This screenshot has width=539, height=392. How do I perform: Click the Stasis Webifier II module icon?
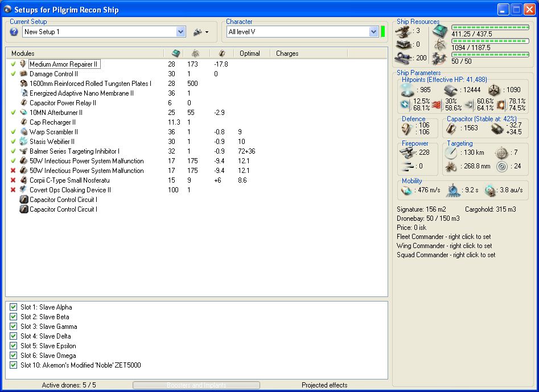[x=23, y=142]
